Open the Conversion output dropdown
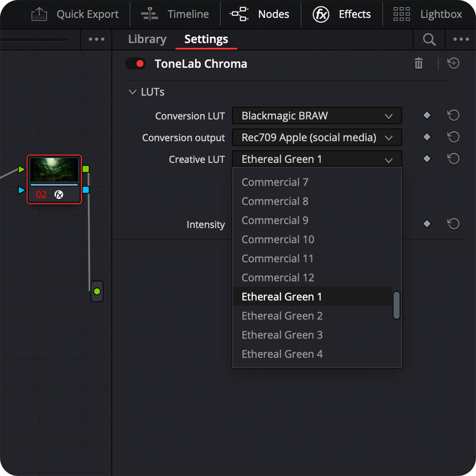The image size is (476, 476). tap(317, 138)
